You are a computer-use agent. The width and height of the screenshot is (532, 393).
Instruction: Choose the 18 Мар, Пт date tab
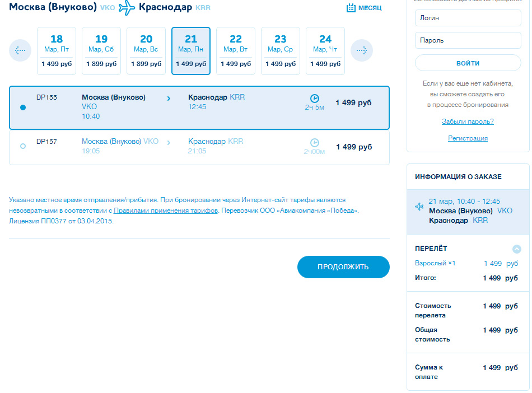pos(57,51)
